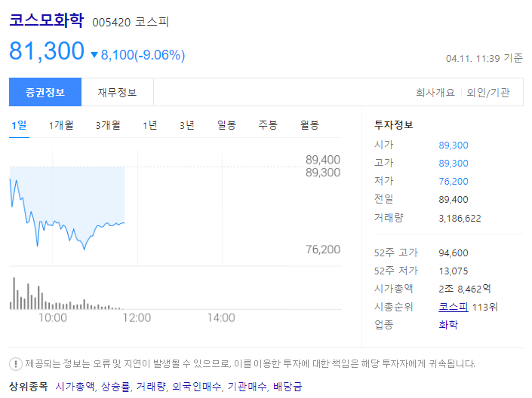Switch chart to 일봉 candles

pos(226,125)
